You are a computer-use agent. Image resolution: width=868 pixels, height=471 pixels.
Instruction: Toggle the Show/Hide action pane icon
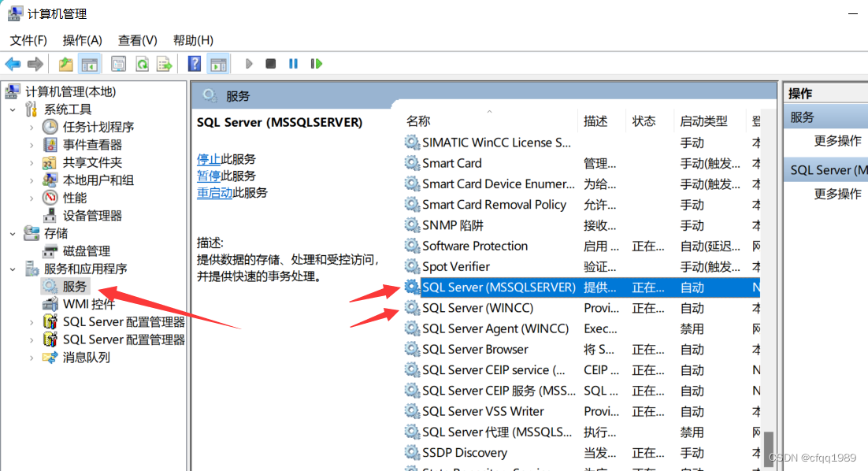click(x=219, y=65)
